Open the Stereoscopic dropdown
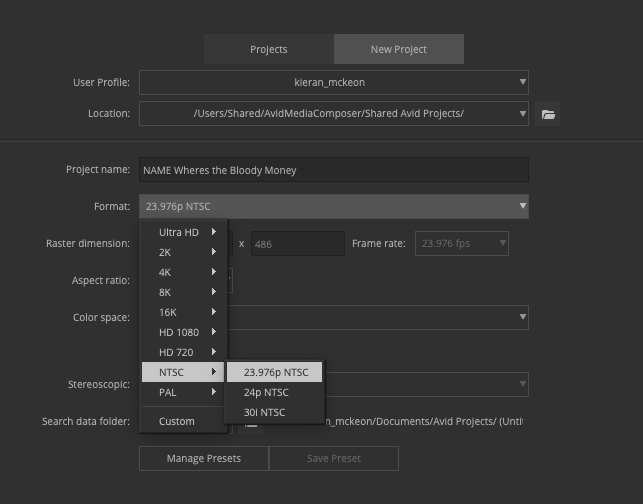 tap(426, 384)
